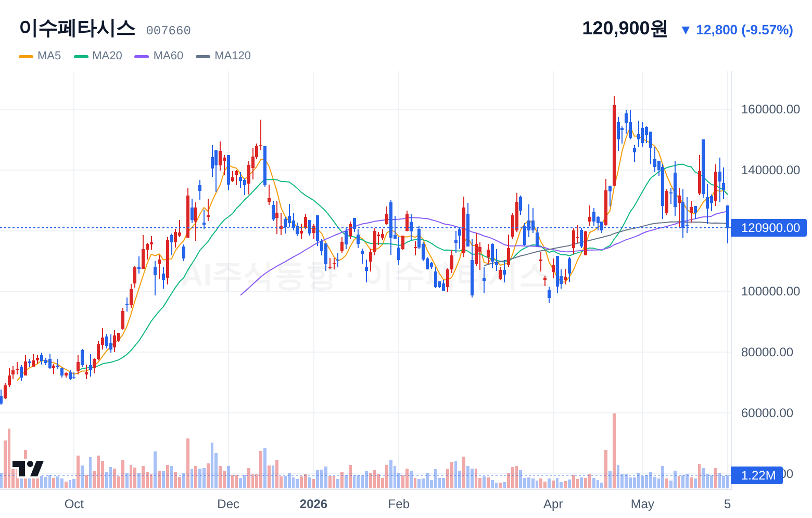Screen dimensions: 812x518
Task: Click the 100000.00 price axis label
Action: click(770, 291)
